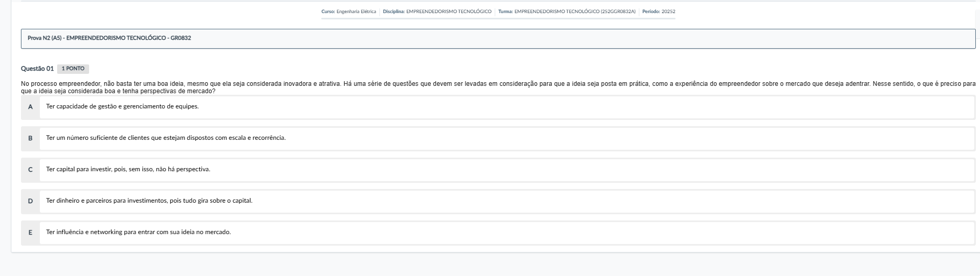Click the '1 PONTO' badge
This screenshot has width=980, height=276.
click(73, 69)
